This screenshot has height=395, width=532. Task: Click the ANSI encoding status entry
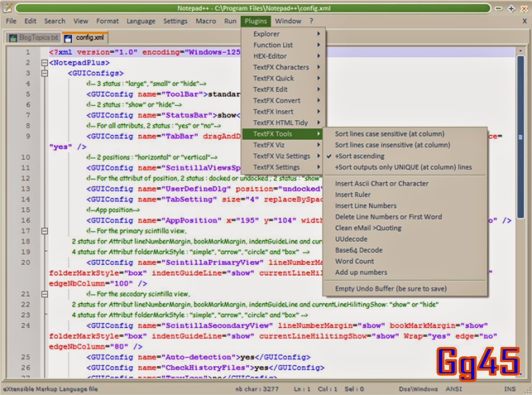pos(454,389)
